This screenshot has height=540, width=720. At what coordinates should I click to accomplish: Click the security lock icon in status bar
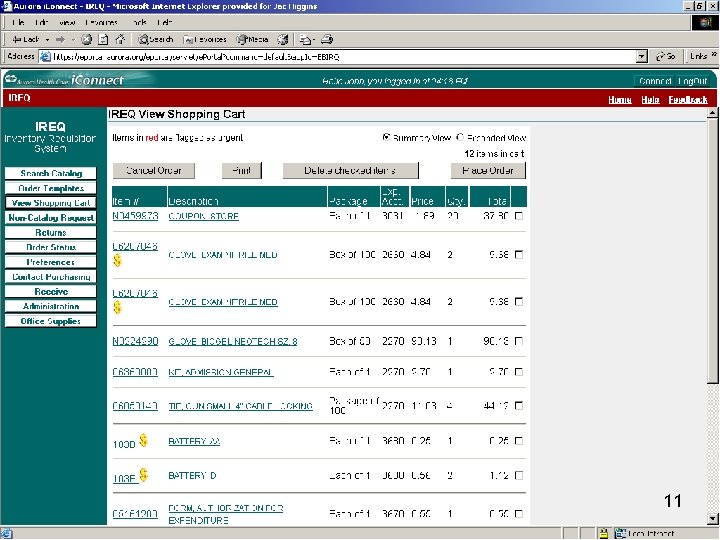[603, 534]
